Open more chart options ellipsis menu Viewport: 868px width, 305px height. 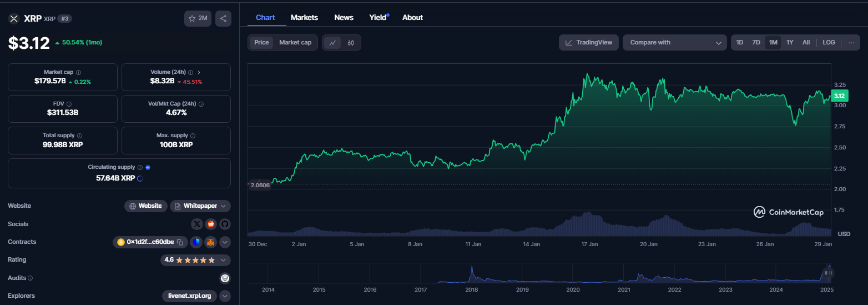coord(851,42)
